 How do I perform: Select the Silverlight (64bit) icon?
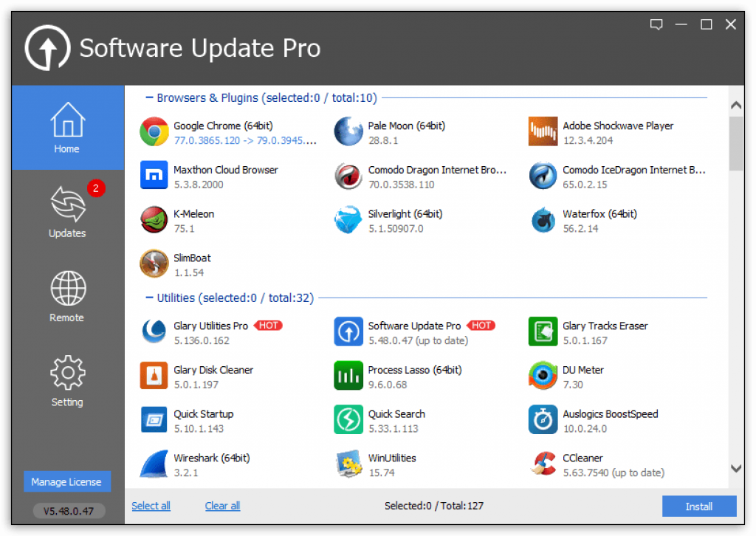348,220
